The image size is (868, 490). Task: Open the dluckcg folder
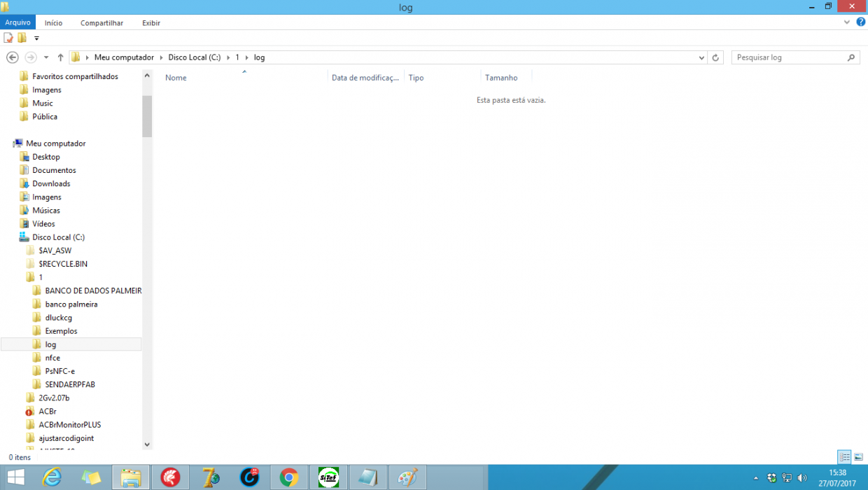tap(59, 318)
